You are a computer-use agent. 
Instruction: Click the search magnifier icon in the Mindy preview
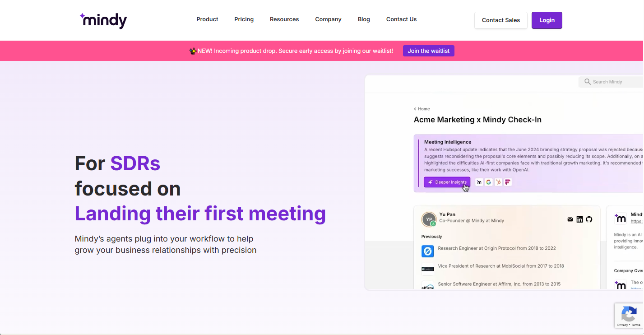588,82
